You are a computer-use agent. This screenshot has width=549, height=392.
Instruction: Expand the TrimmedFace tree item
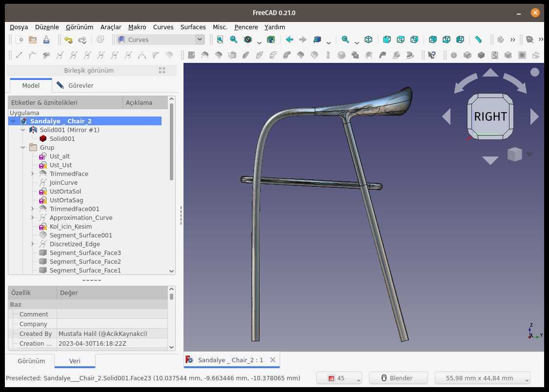point(33,174)
